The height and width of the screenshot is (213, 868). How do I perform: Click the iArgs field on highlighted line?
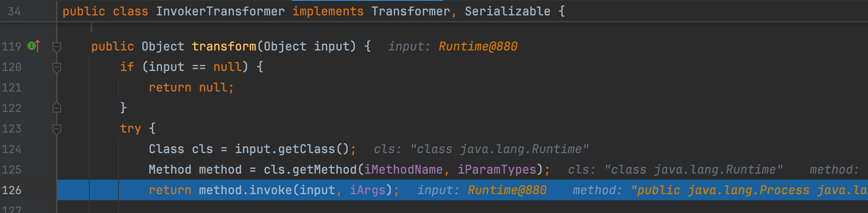coord(367,190)
